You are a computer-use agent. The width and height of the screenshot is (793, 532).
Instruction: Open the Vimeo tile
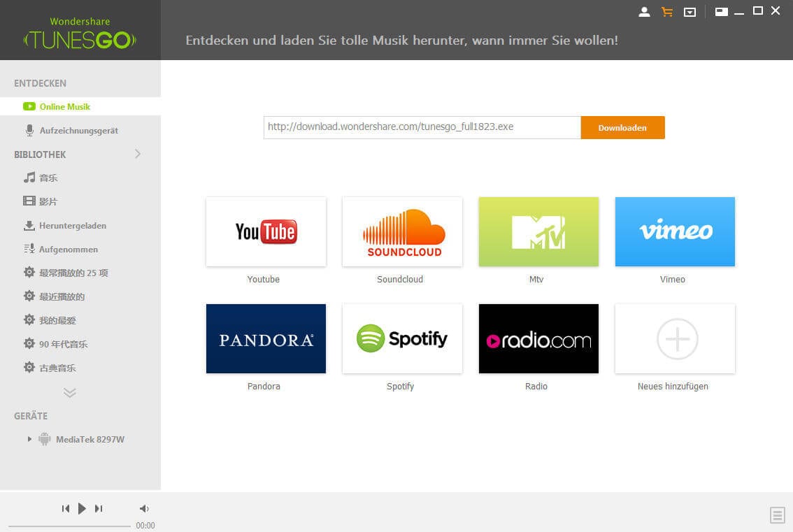click(675, 231)
